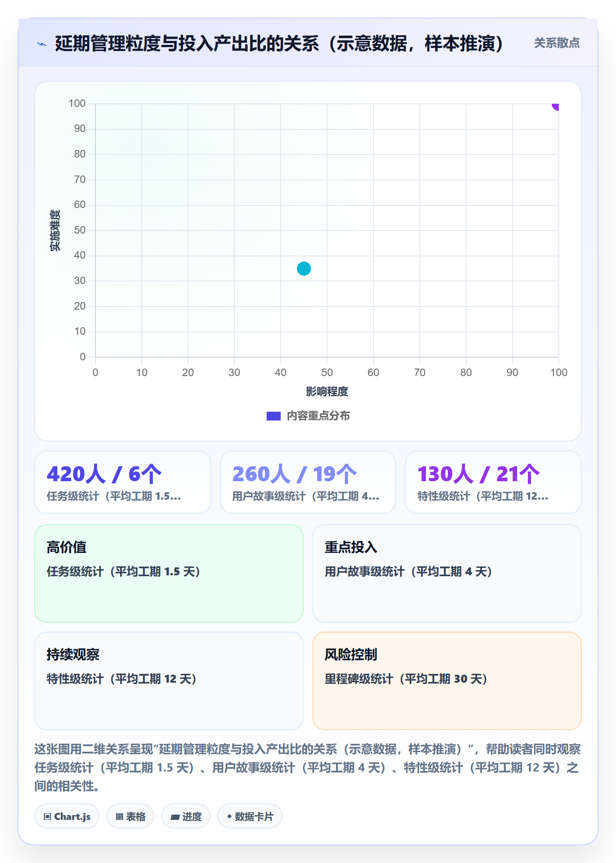
Task: Click the 进度 tag chip
Action: click(186, 816)
